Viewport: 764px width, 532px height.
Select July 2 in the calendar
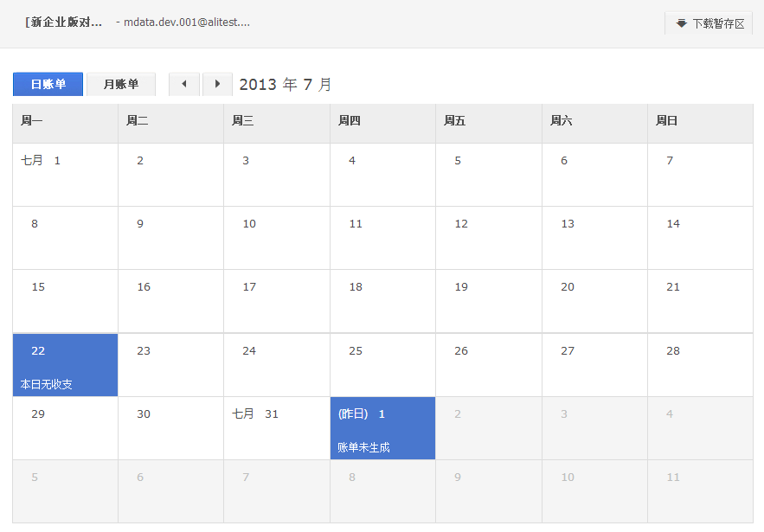[171, 175]
